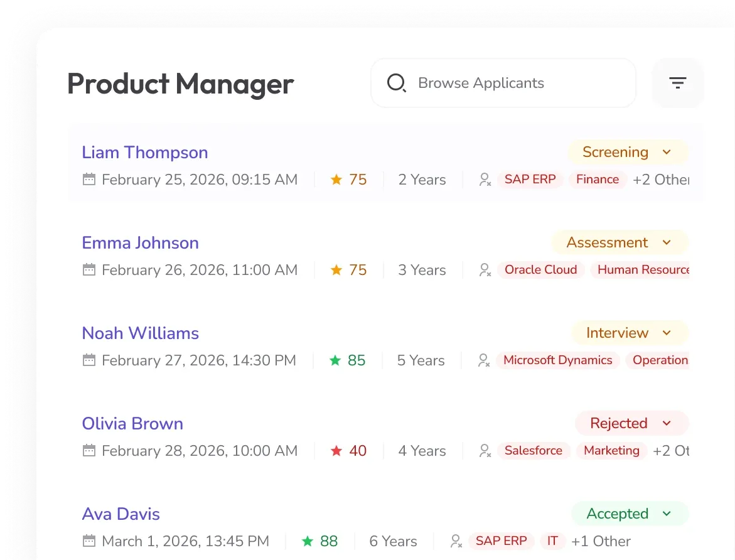Click the person icon before Salesforce tag
735x560 pixels.
coord(485,451)
